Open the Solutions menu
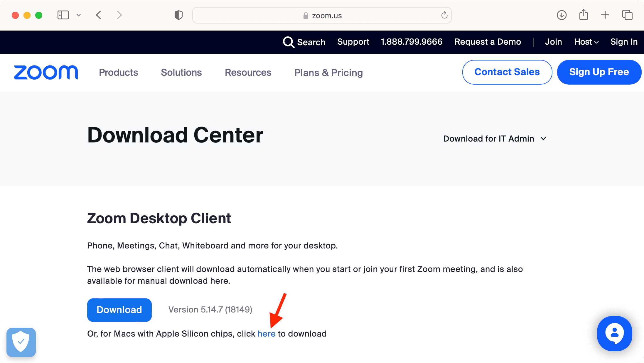Image resolution: width=644 pixels, height=363 pixels. 181,73
